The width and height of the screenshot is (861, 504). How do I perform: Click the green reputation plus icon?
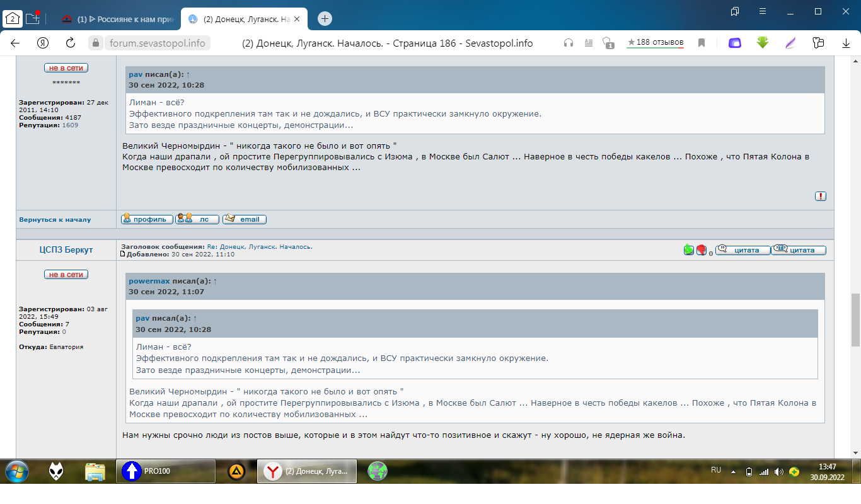tap(688, 250)
